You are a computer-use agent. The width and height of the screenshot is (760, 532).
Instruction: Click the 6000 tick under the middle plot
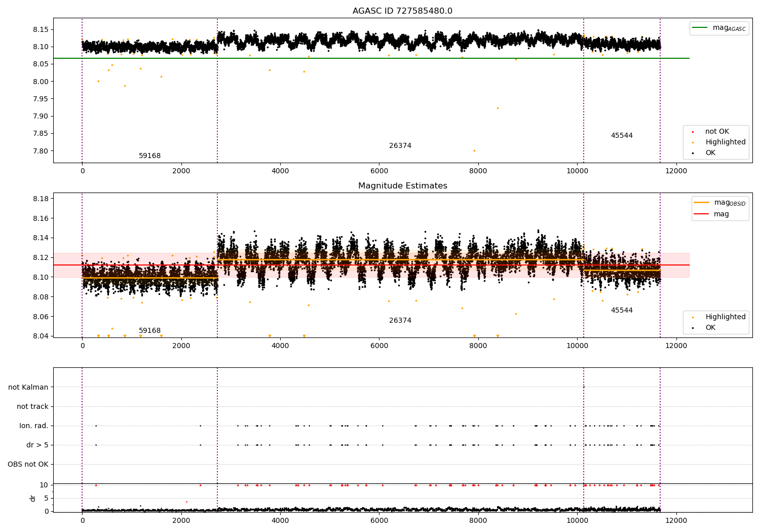379,346
